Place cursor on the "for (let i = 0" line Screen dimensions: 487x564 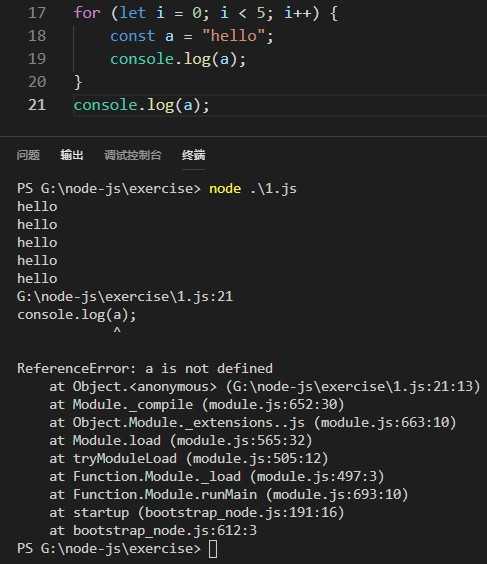tap(206, 13)
